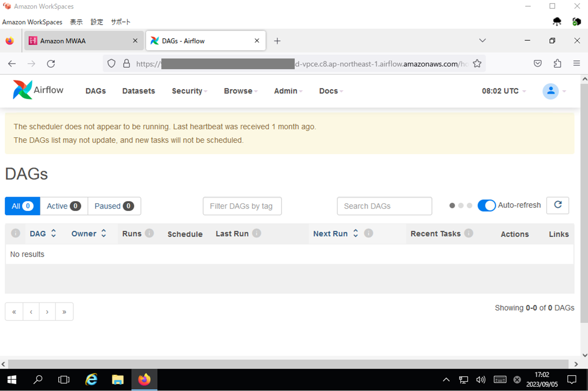The width and height of the screenshot is (588, 391).
Task: Open Datasets in navigation bar
Action: [x=139, y=91]
